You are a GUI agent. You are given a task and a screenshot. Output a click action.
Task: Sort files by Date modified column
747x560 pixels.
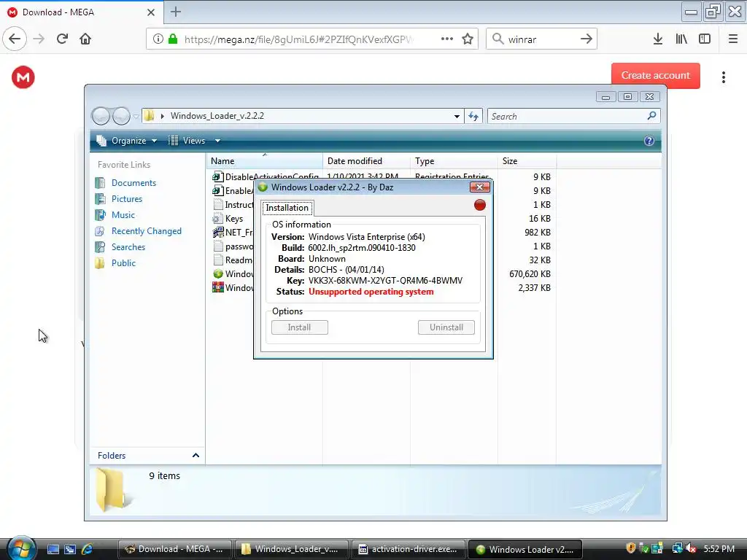366,161
